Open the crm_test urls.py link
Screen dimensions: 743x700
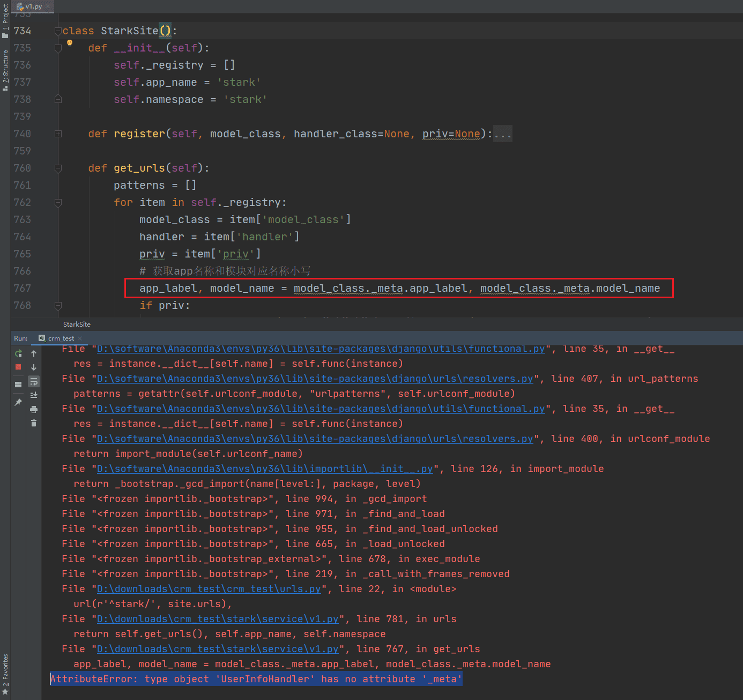click(x=209, y=589)
